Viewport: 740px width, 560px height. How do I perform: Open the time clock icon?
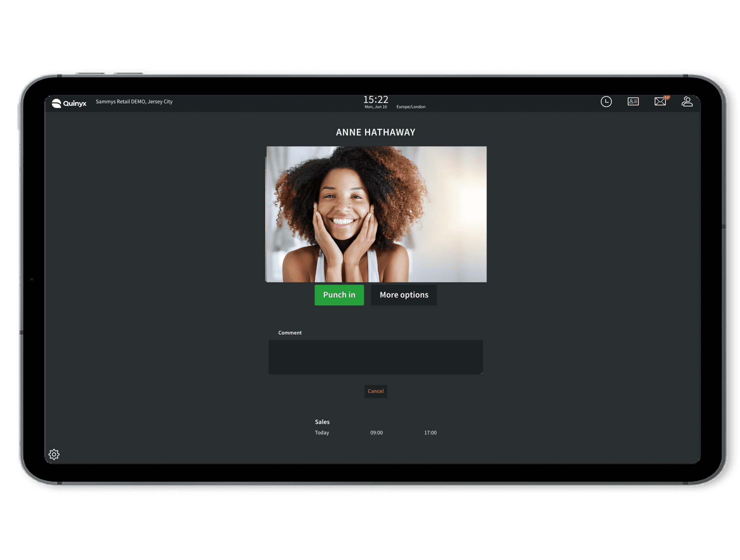tap(606, 102)
